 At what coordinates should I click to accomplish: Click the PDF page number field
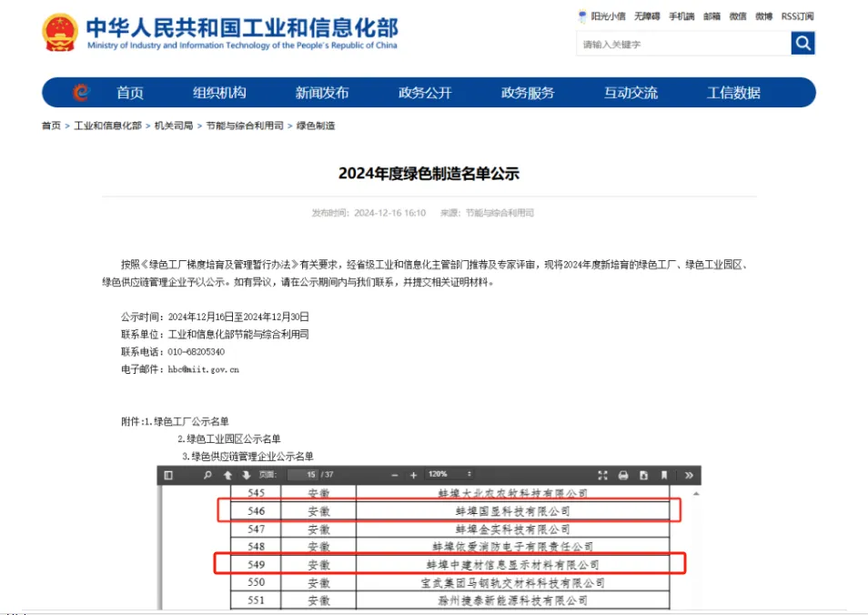coord(305,475)
